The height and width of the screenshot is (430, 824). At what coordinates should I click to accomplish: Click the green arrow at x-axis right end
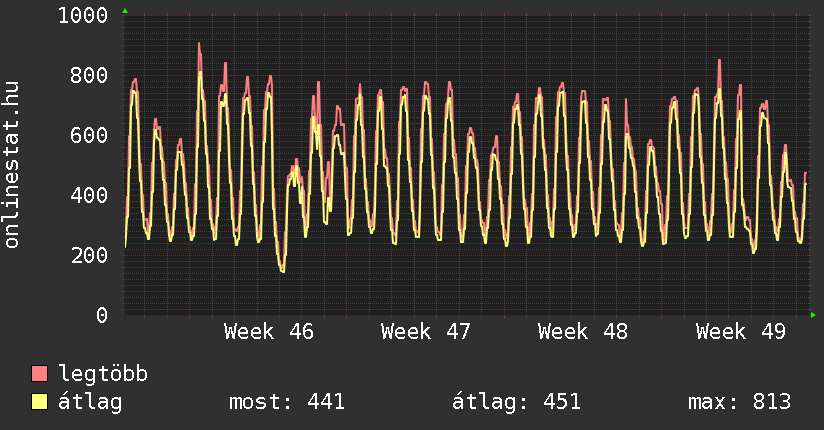pos(814,315)
